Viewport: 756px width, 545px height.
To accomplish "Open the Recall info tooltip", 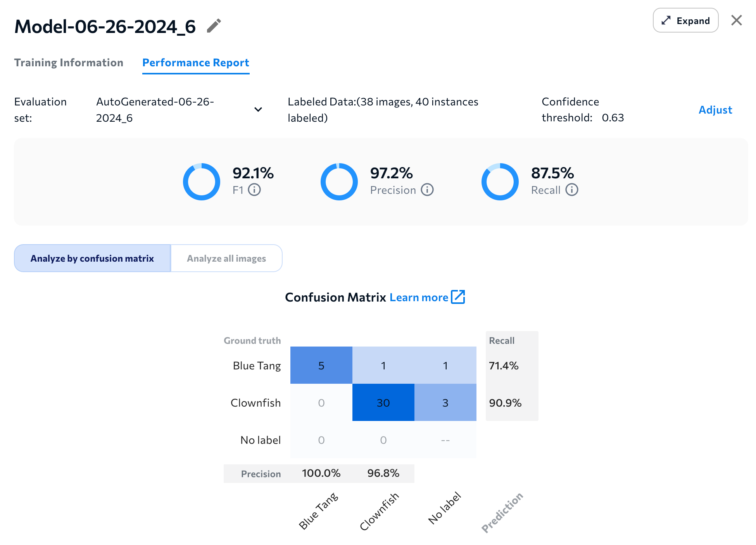I will click(x=573, y=190).
